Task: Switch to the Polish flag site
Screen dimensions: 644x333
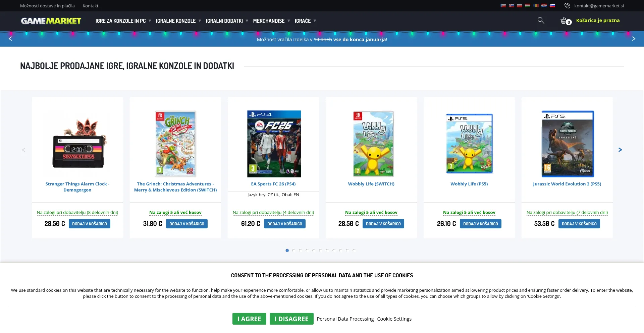Action: point(520,6)
